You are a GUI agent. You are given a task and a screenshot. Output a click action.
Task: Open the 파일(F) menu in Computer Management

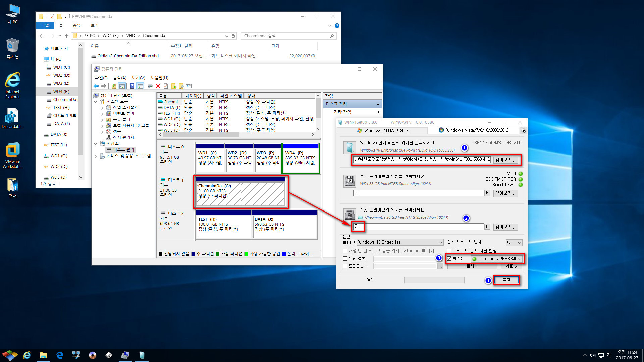(101, 78)
